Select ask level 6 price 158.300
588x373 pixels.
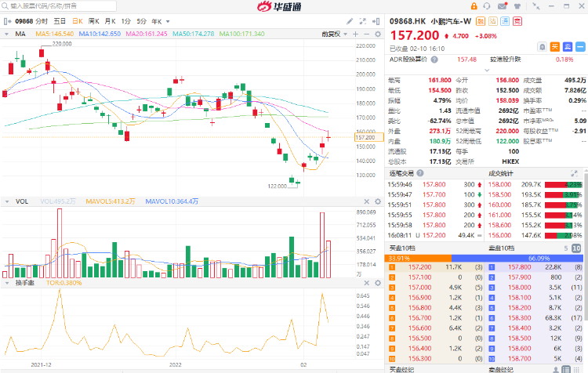click(x=519, y=318)
